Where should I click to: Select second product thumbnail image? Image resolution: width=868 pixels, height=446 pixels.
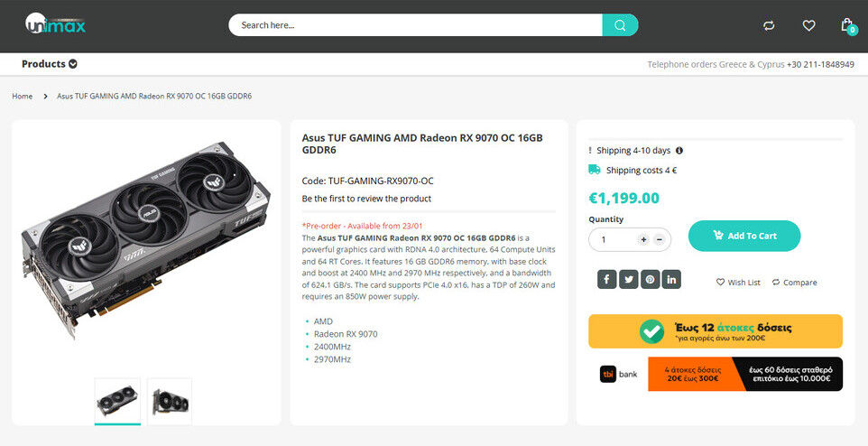[x=170, y=401]
